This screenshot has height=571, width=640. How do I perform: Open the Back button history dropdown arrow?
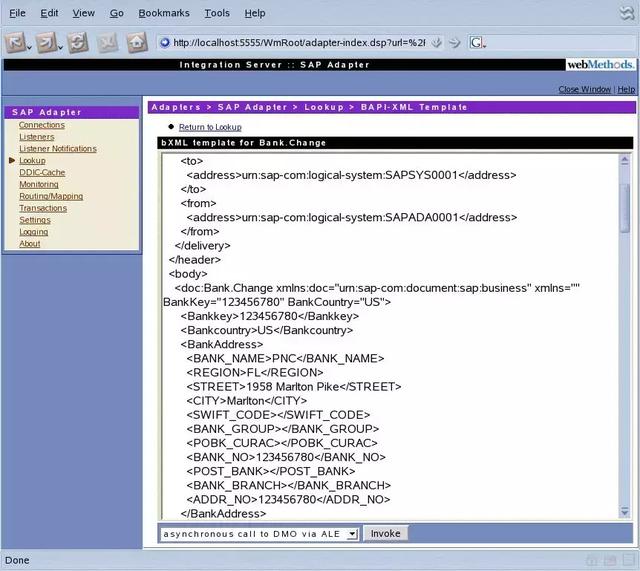point(29,48)
